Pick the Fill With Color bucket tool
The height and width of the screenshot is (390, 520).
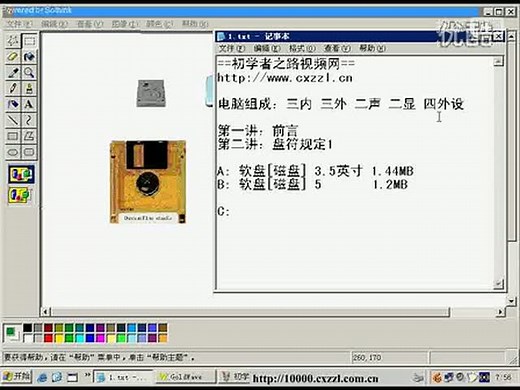(29, 57)
